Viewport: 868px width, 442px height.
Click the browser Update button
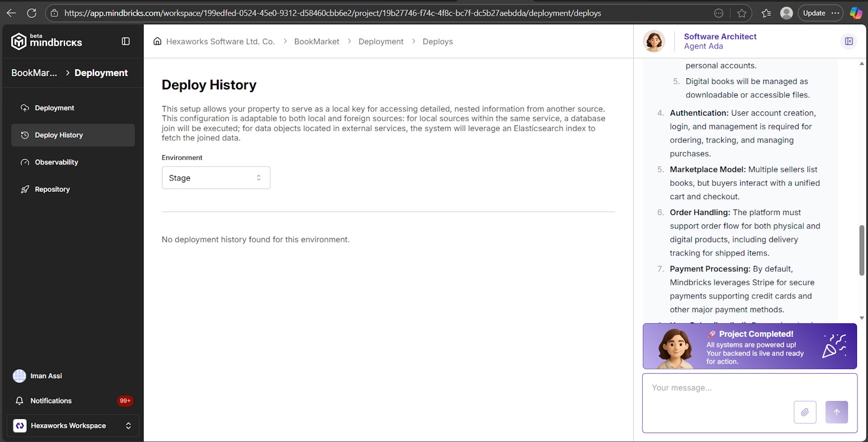[814, 13]
